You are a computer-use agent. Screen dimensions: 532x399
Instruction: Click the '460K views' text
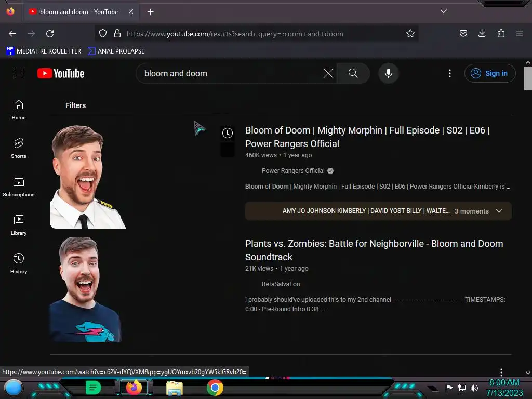pyautogui.click(x=261, y=155)
